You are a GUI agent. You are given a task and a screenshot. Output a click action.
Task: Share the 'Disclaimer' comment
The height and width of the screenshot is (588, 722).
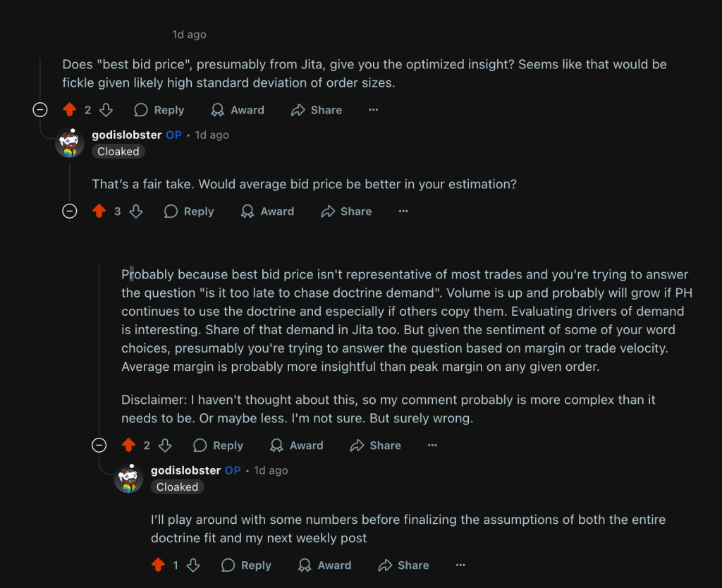pos(376,446)
